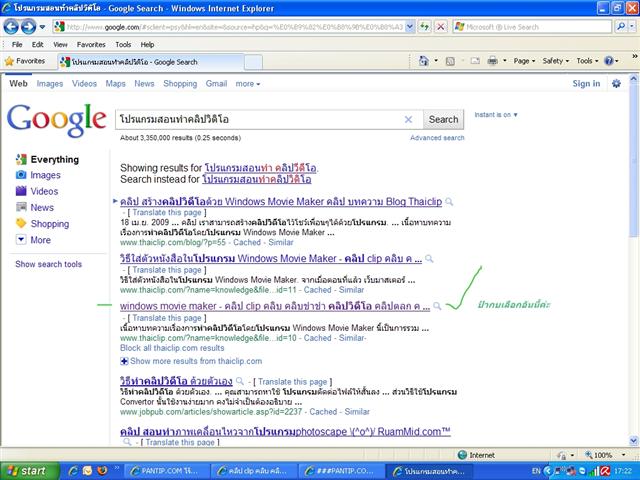Image resolution: width=640 pixels, height=480 pixels.
Task: Click Block all thaiclip.com results
Action: tap(172, 348)
